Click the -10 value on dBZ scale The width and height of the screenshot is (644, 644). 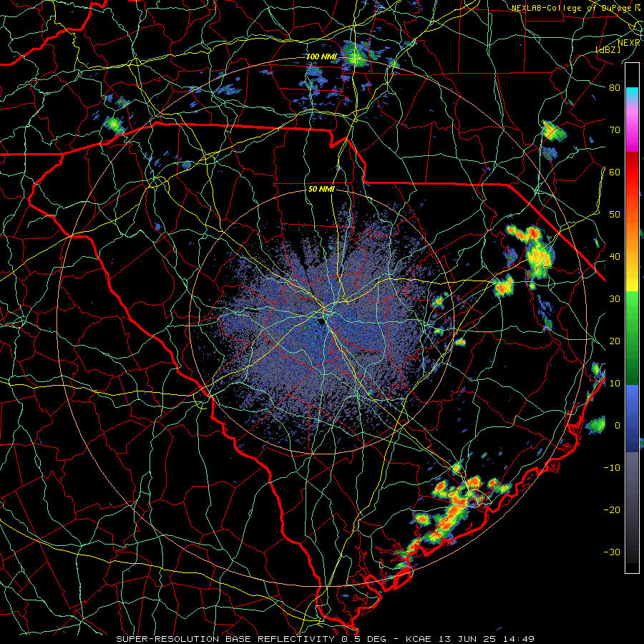click(x=612, y=468)
